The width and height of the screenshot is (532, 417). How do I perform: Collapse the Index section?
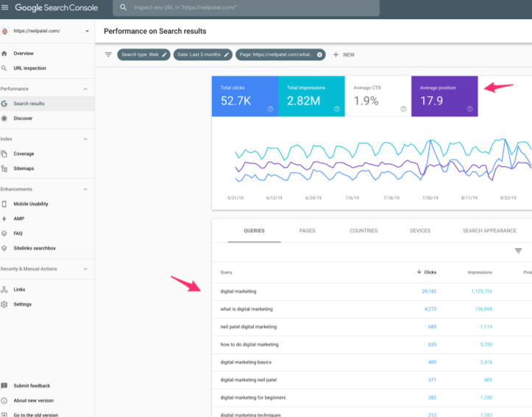click(85, 139)
